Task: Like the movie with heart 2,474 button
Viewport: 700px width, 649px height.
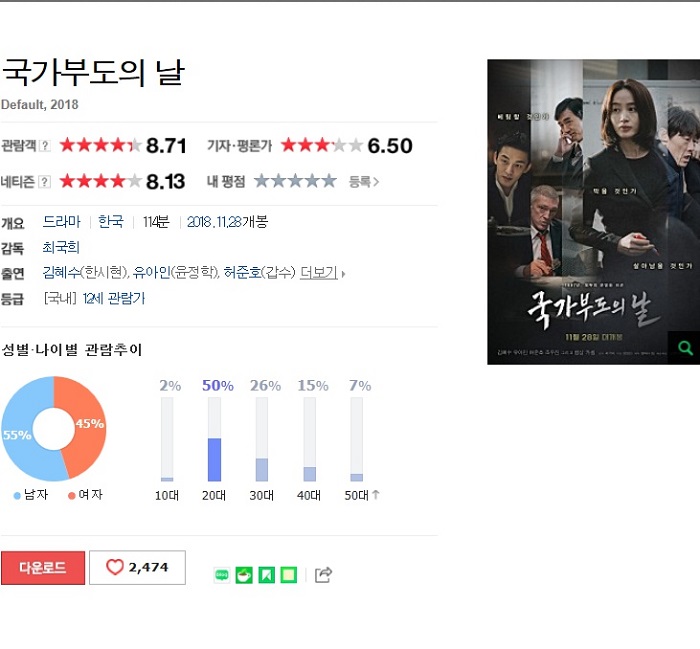Action: [x=138, y=567]
